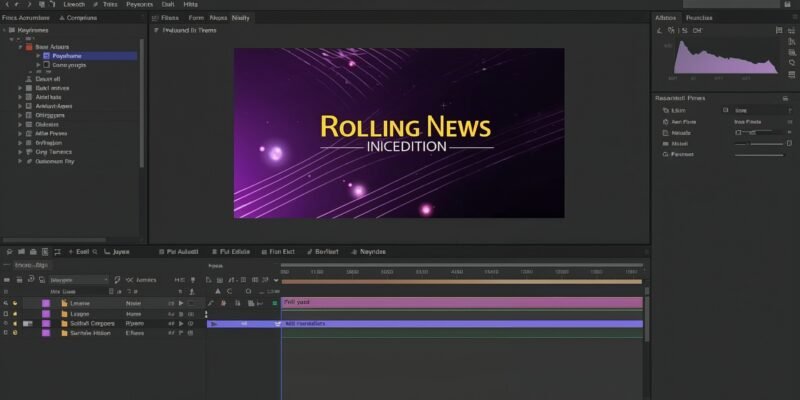Click the red folder icon in the project tree
Screen dimensions: 800x400
point(29,46)
